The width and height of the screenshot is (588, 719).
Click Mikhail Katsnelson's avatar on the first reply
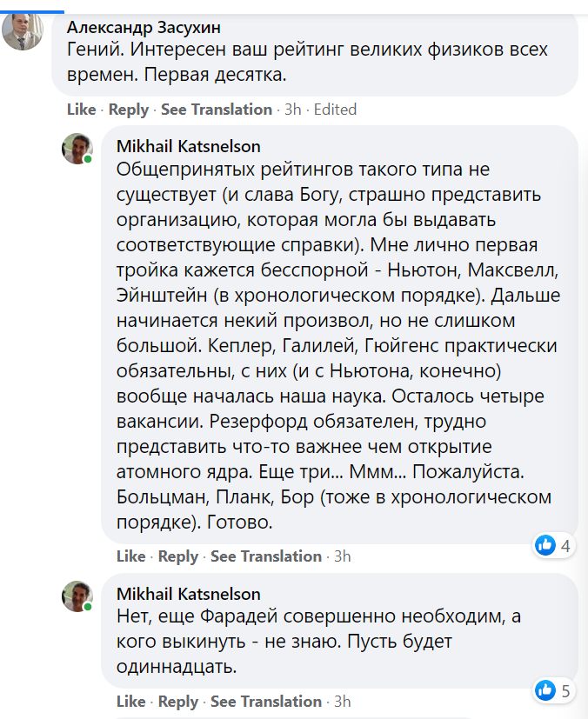[x=77, y=149]
